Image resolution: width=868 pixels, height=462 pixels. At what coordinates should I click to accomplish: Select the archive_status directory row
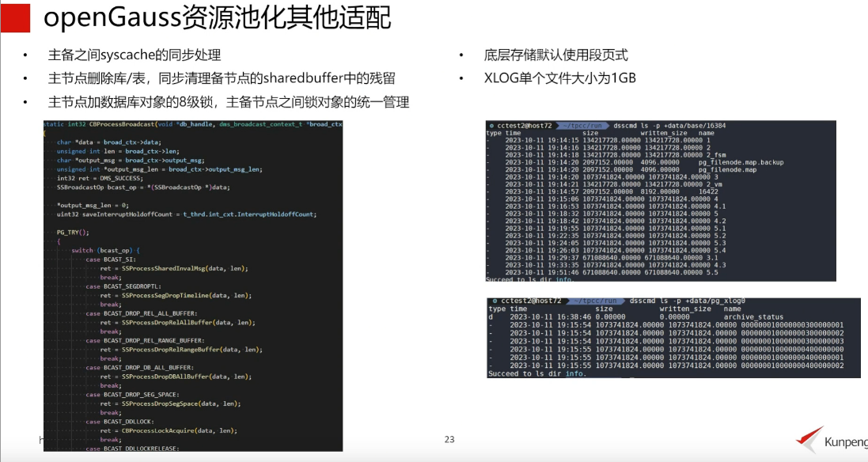tap(636, 317)
